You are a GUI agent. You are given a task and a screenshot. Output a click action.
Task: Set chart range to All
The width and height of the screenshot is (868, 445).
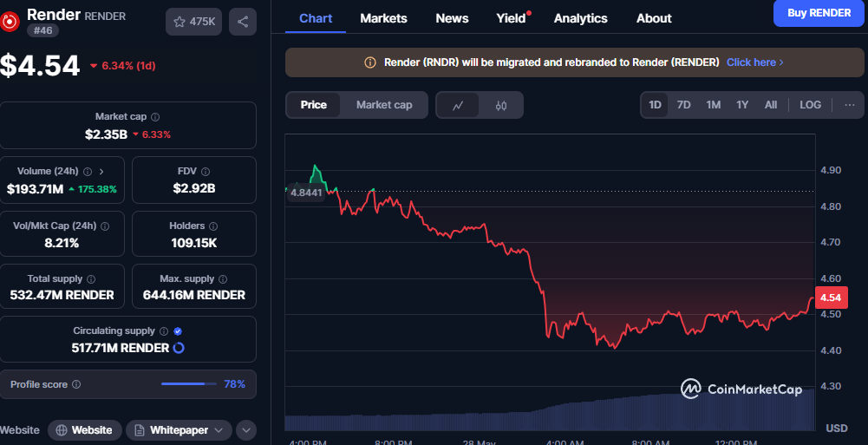click(771, 105)
